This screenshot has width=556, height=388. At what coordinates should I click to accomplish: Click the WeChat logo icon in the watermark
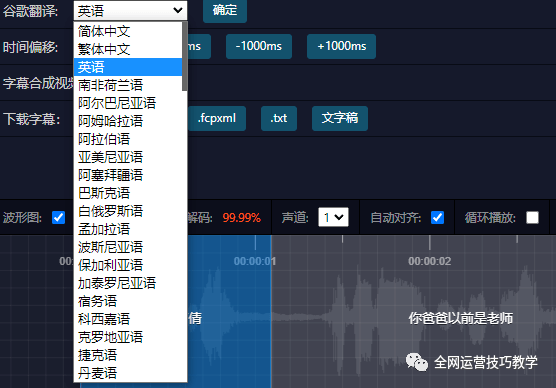[x=417, y=362]
